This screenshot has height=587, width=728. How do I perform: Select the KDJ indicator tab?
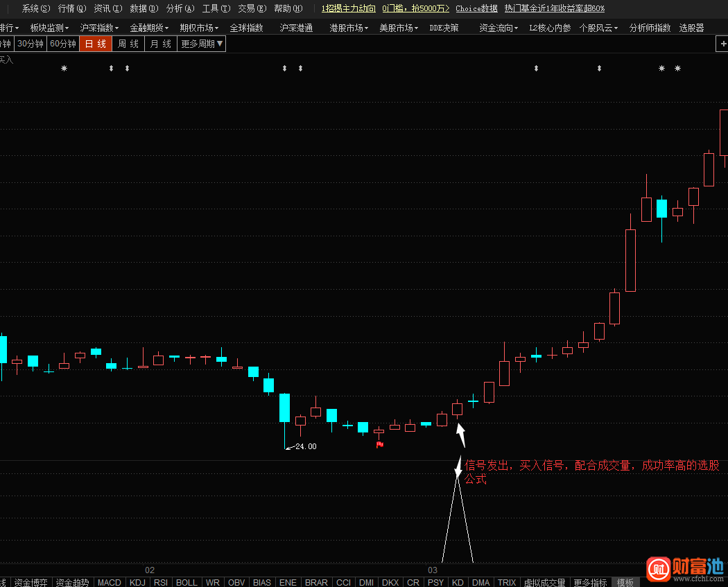137,582
